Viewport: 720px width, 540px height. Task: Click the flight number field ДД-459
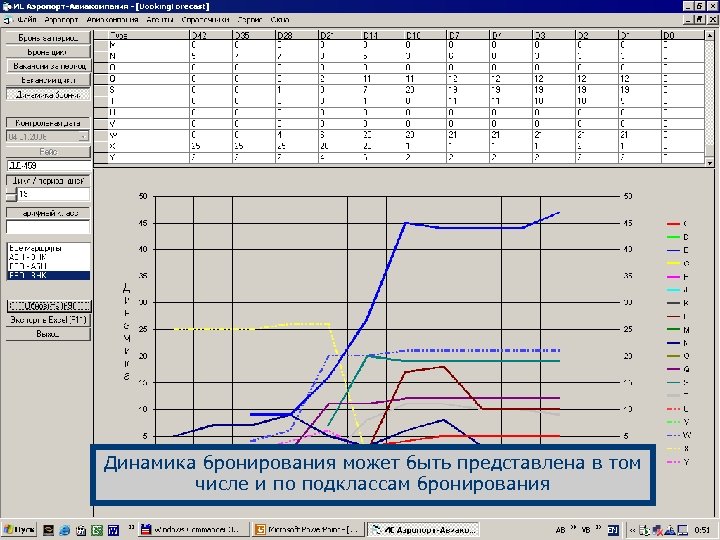point(48,165)
